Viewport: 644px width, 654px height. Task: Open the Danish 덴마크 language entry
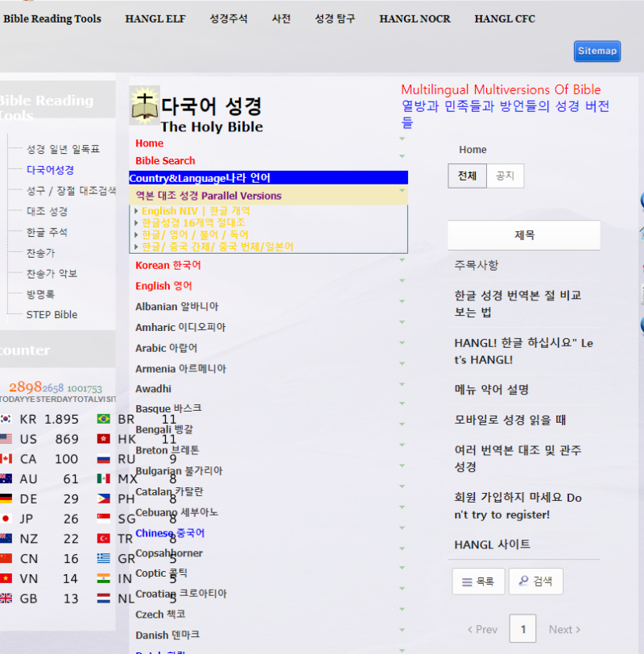coord(167,635)
